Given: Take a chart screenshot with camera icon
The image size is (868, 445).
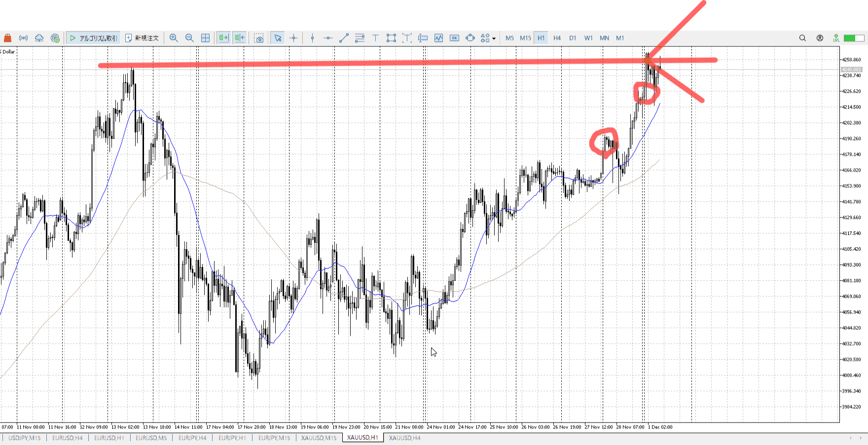Looking at the screenshot, I should tap(259, 38).
